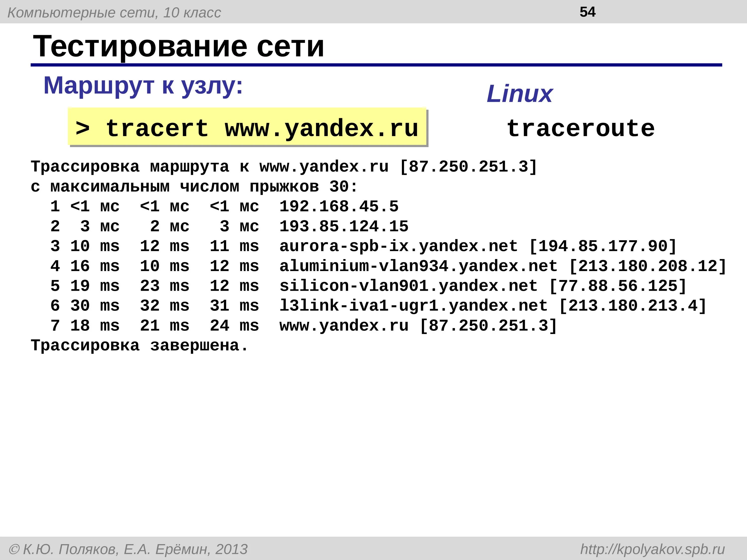Click the '24 ms' value in hop 7
This screenshot has width=747, height=560.
click(234, 326)
